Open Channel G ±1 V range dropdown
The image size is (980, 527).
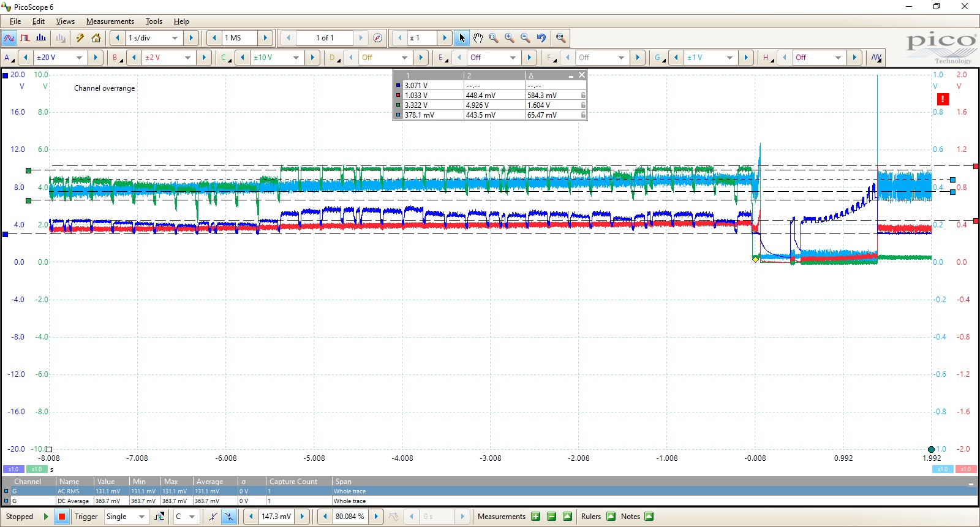tap(729, 58)
